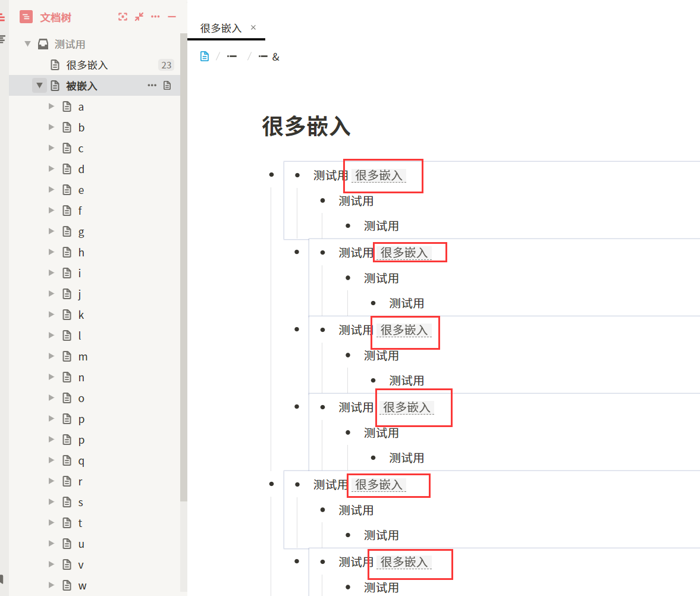Expand document b

[x=51, y=127]
